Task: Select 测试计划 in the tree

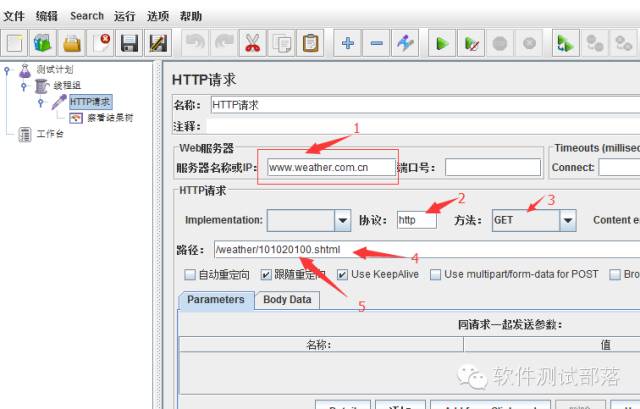Action: (x=55, y=69)
